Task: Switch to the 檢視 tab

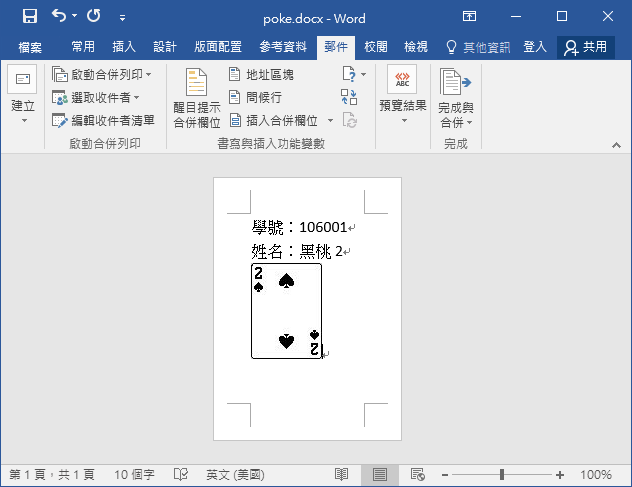Action: click(x=416, y=47)
